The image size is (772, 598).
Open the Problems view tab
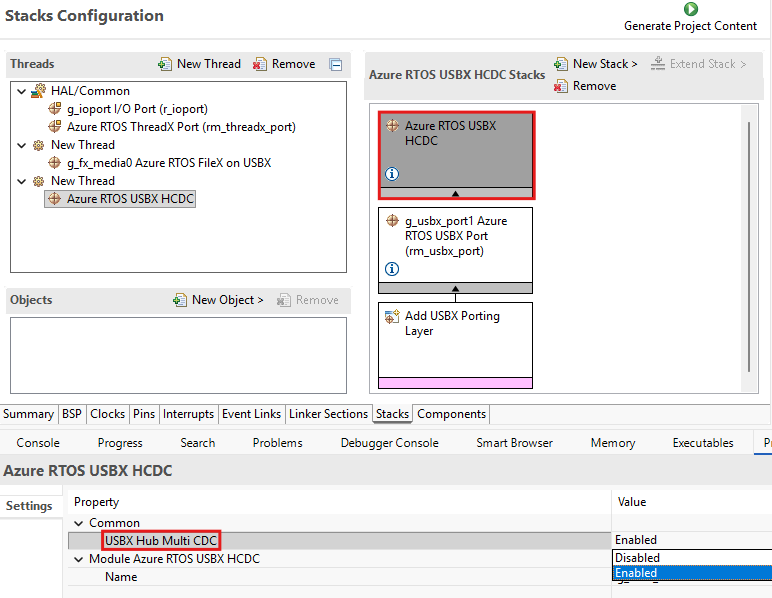pyautogui.click(x=278, y=443)
